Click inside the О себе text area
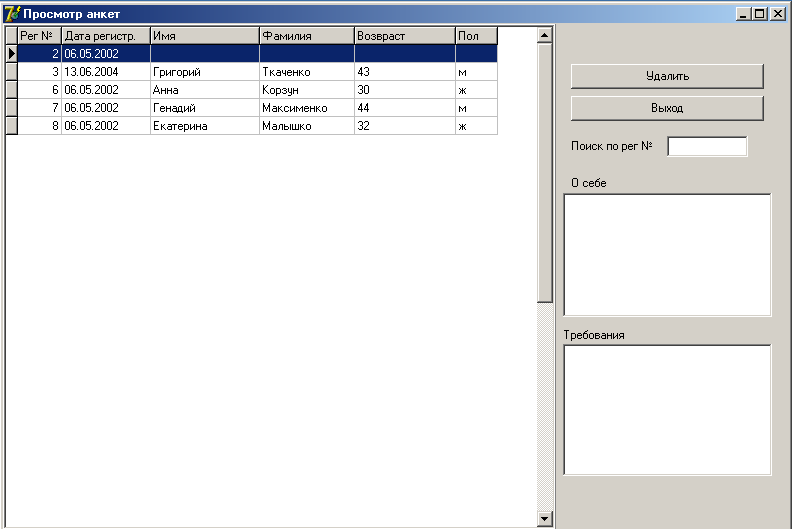The height and width of the screenshot is (529, 792). click(x=667, y=254)
